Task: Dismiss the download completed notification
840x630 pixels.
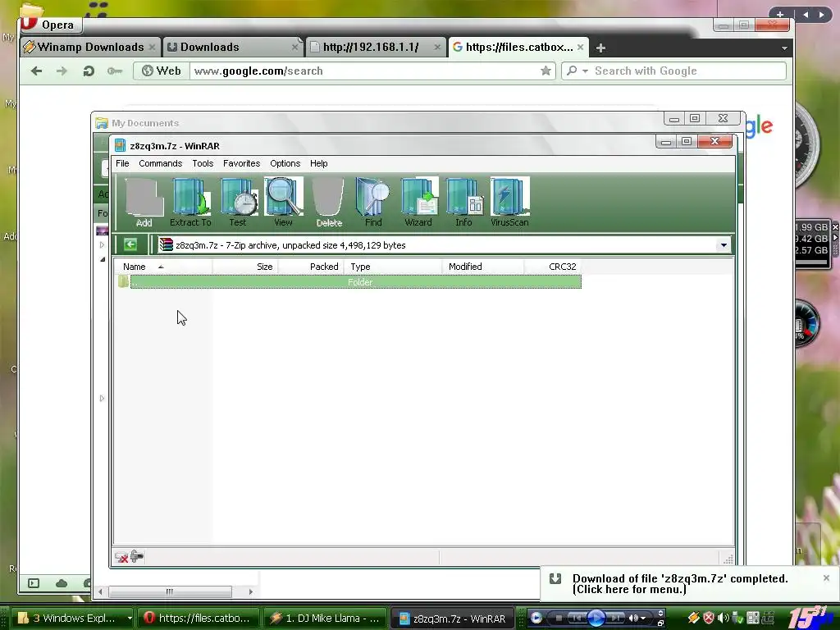Action: click(x=826, y=578)
